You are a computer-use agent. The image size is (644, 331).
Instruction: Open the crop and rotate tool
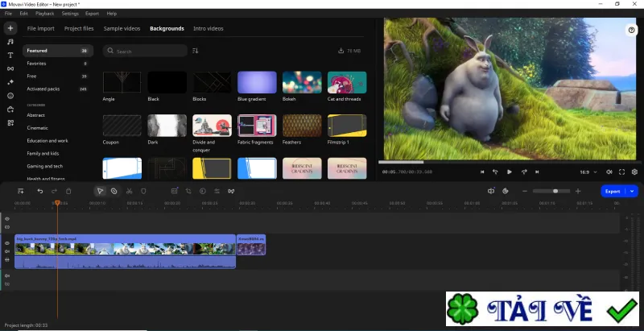(188, 192)
